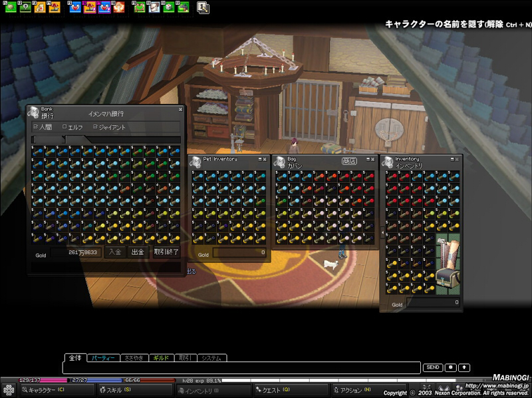Open the 取引 chat tab
Image resolution: width=532 pixels, height=398 pixels.
pyautogui.click(x=186, y=358)
